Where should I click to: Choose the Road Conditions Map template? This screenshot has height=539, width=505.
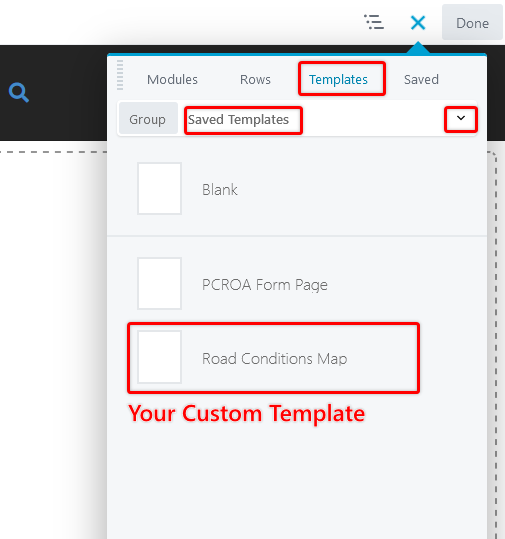[274, 359]
